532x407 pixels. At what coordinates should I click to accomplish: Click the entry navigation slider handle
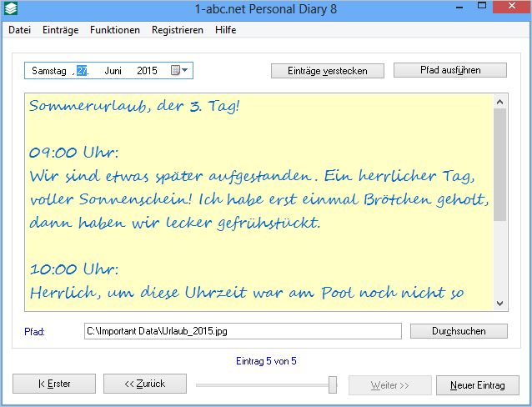click(333, 384)
